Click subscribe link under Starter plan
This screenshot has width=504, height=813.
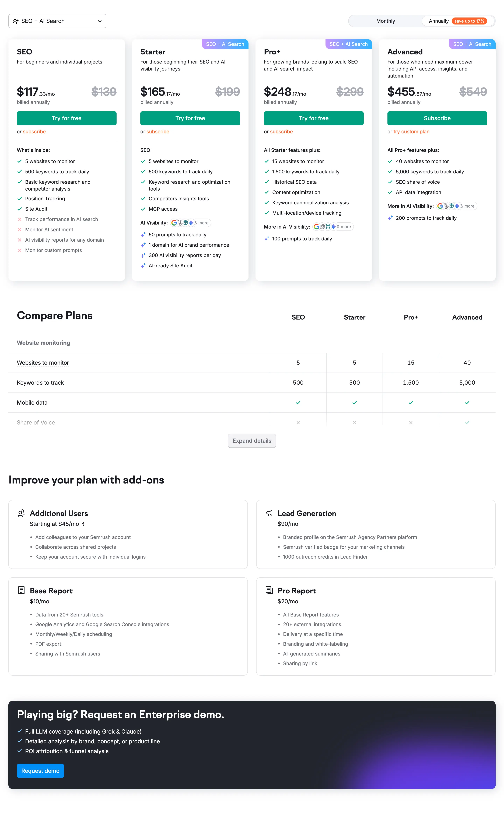pos(158,132)
